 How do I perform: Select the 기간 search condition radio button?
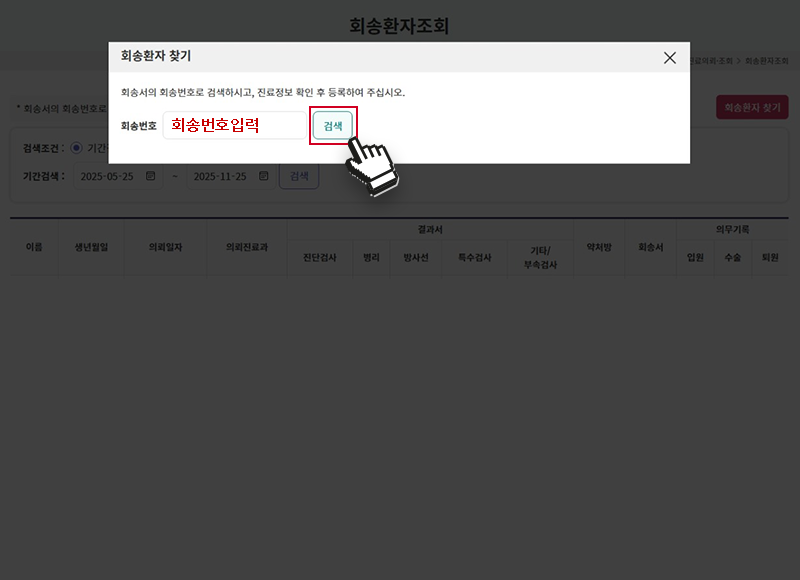[x=77, y=148]
